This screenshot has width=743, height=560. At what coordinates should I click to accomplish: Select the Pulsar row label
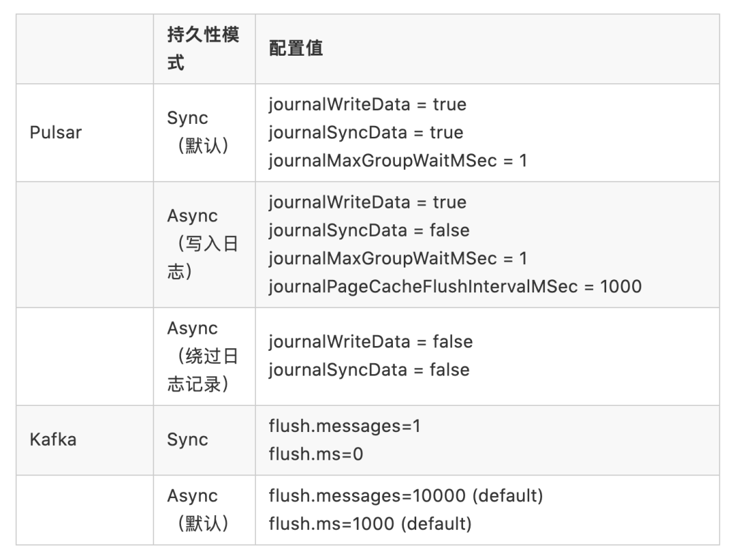(x=56, y=133)
